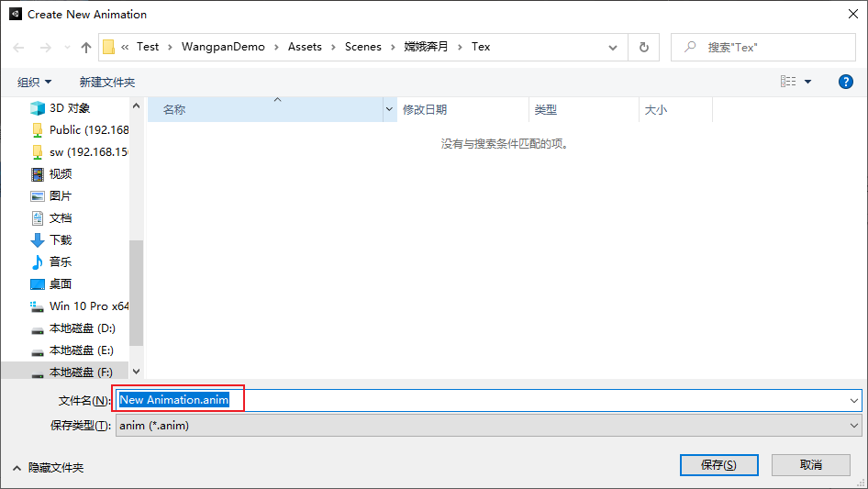Open help with the question mark icon
The height and width of the screenshot is (489, 868).
point(845,82)
